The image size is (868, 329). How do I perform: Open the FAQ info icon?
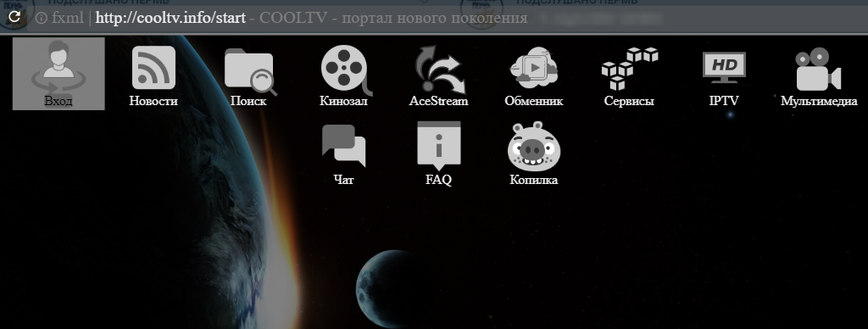click(x=439, y=145)
